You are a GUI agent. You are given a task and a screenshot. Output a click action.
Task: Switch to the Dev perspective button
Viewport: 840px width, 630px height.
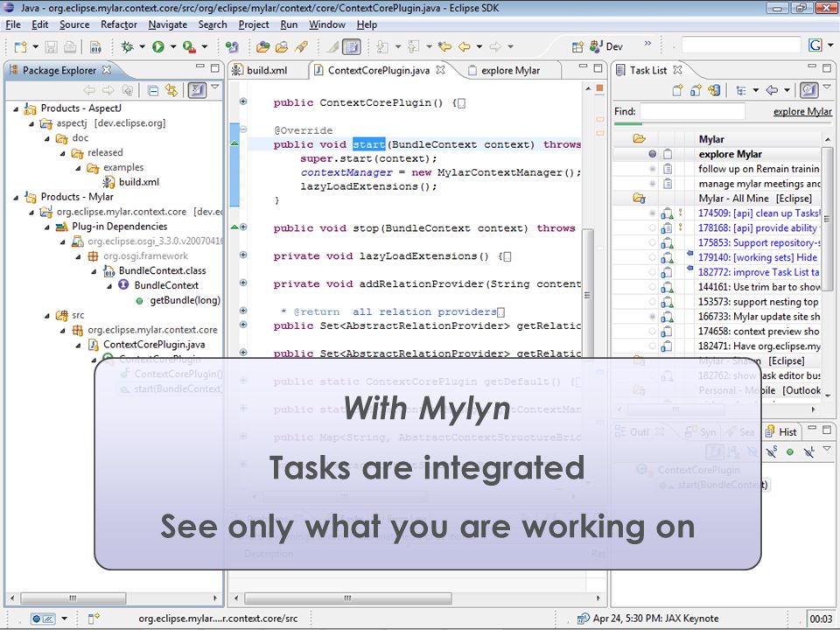coord(606,47)
